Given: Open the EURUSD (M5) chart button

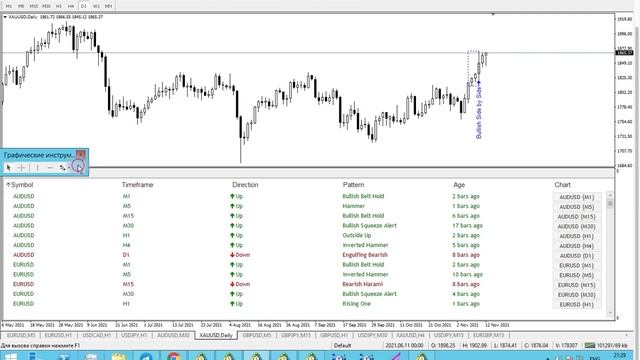Looking at the screenshot, I should click(x=576, y=276).
